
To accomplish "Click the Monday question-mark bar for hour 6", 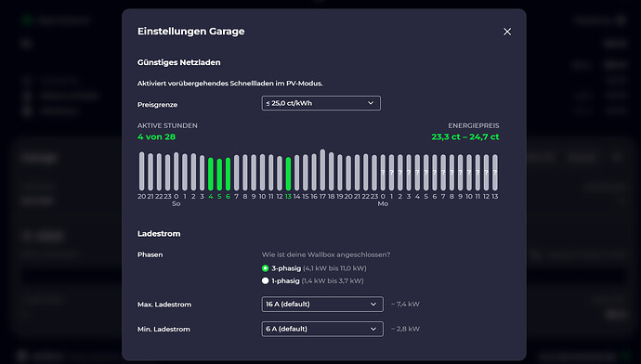I will click(435, 173).
